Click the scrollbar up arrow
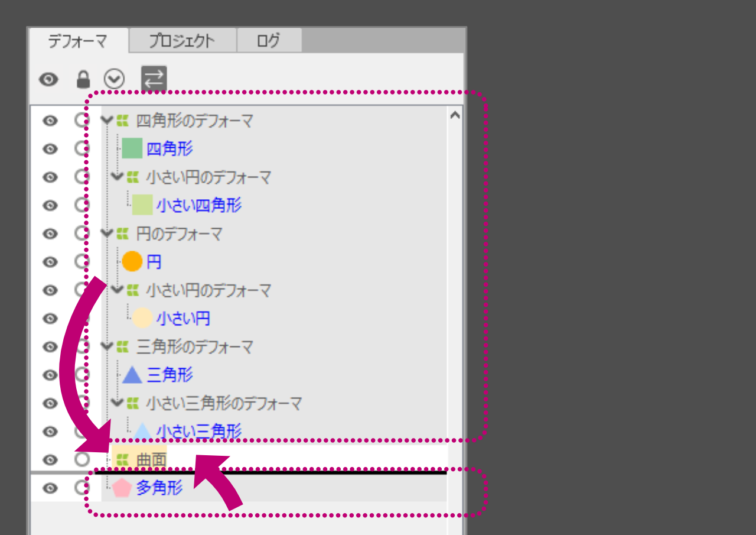 (454, 115)
